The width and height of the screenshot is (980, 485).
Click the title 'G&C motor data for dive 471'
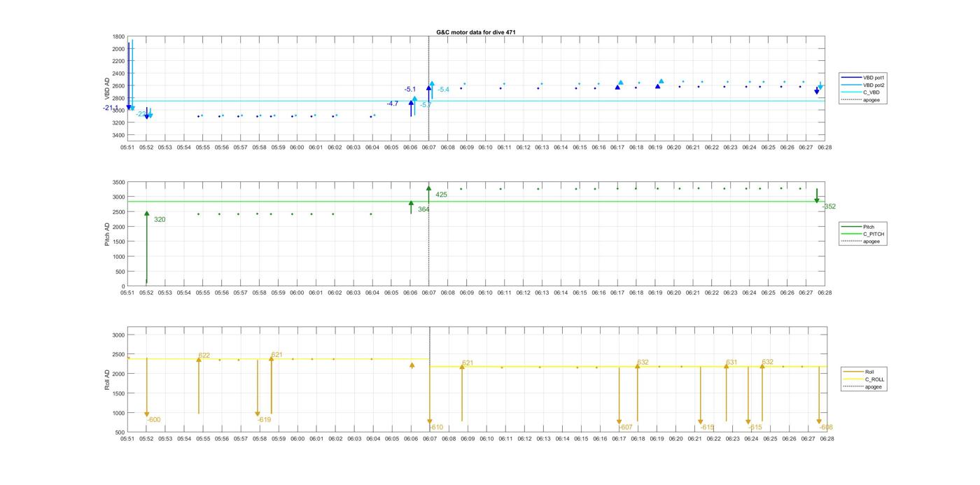pyautogui.click(x=476, y=32)
